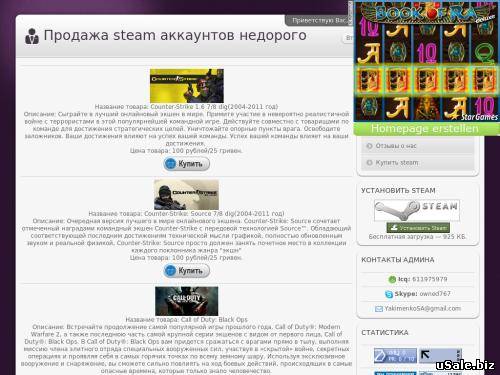Click the Skype name owned767

tap(435, 294)
